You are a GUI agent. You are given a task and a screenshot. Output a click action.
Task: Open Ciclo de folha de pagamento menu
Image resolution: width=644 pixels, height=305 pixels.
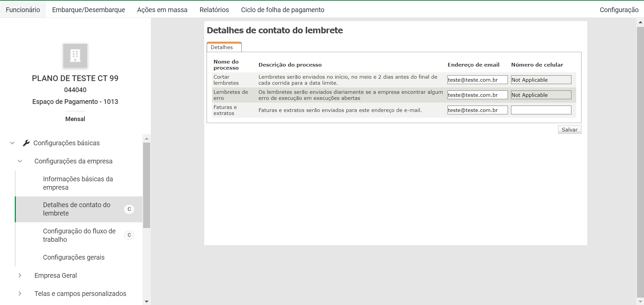pos(283,10)
